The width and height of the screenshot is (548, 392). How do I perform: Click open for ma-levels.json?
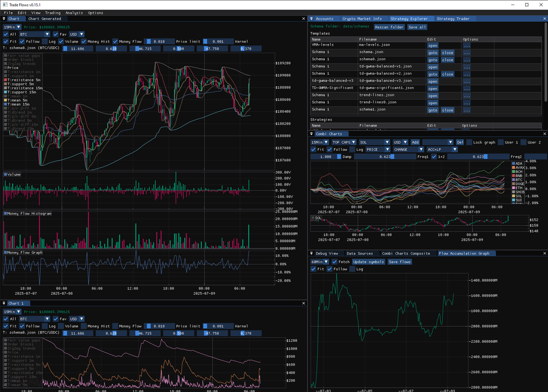pos(432,45)
